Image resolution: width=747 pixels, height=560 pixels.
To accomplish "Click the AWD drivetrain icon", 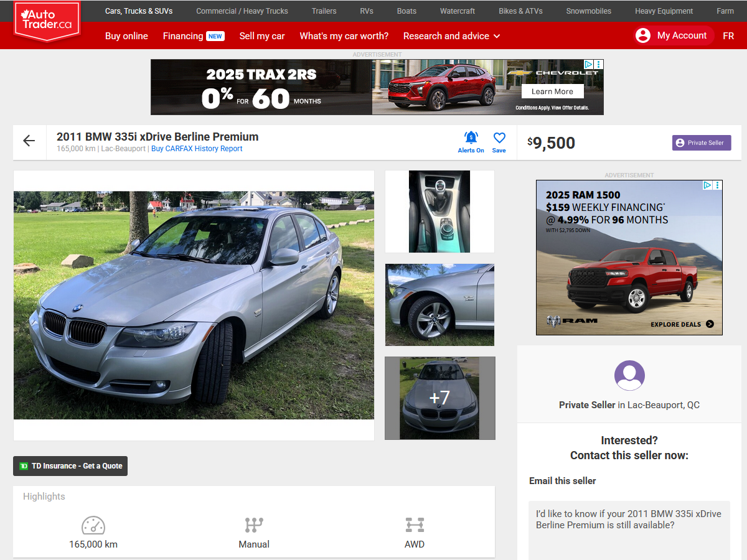I will [415, 525].
